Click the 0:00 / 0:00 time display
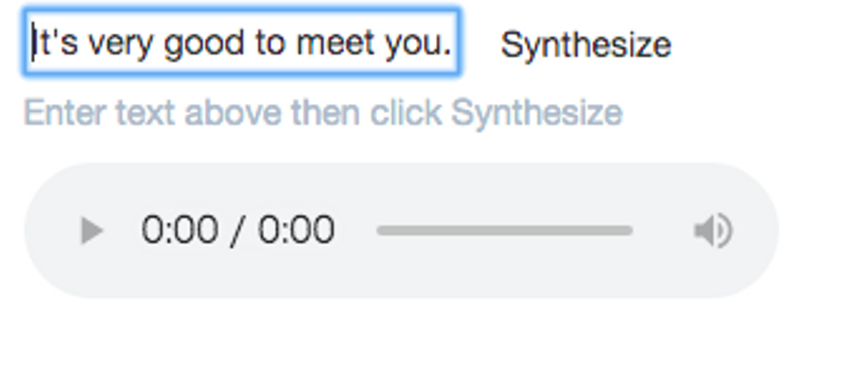The height and width of the screenshot is (390, 868). (237, 230)
